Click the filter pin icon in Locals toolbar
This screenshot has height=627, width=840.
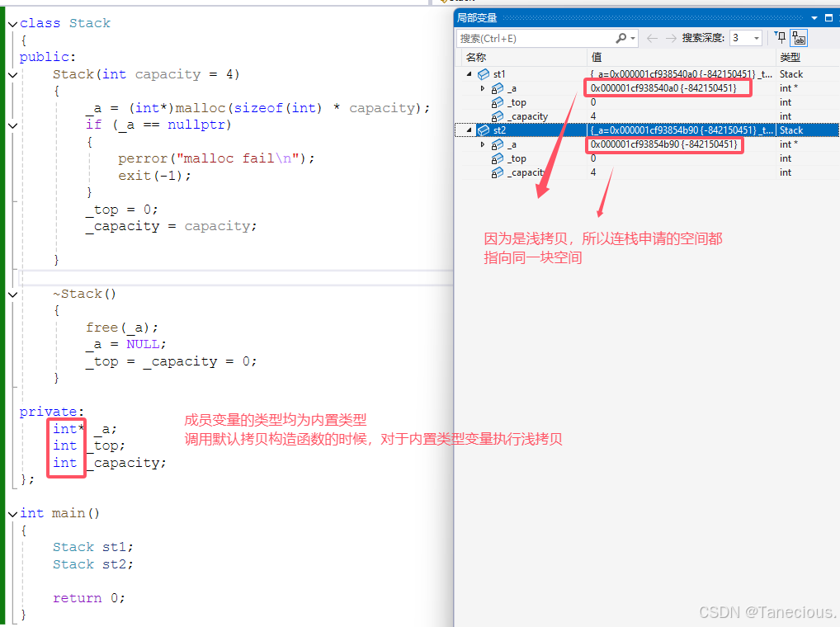[781, 37]
